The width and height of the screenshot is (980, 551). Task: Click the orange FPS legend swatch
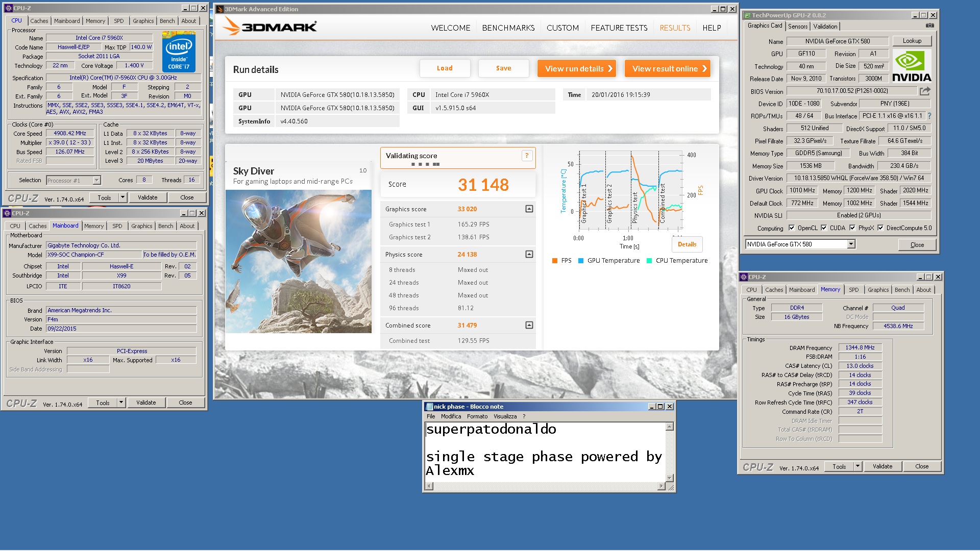pos(555,261)
